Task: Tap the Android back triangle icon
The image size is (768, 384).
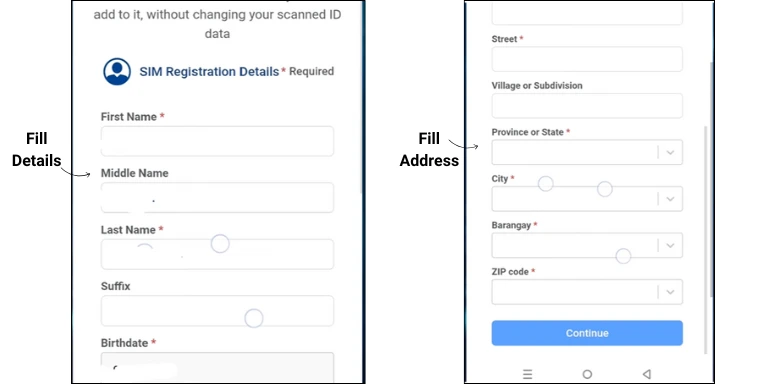Action: 647,375
